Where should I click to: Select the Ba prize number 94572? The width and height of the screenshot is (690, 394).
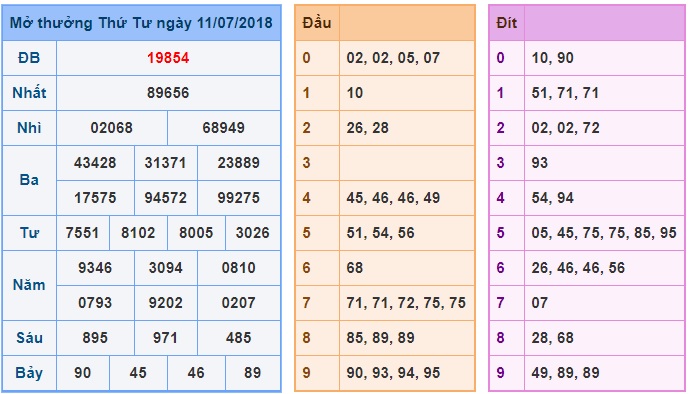click(165, 198)
